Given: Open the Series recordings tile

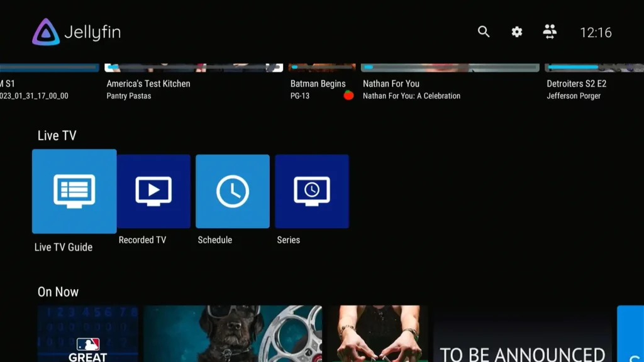Looking at the screenshot, I should (312, 191).
